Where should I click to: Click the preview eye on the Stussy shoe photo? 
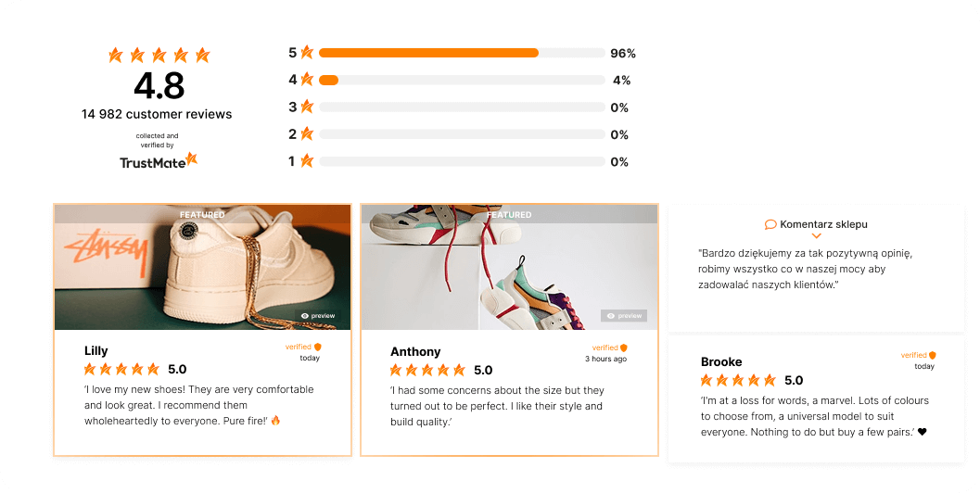point(304,316)
